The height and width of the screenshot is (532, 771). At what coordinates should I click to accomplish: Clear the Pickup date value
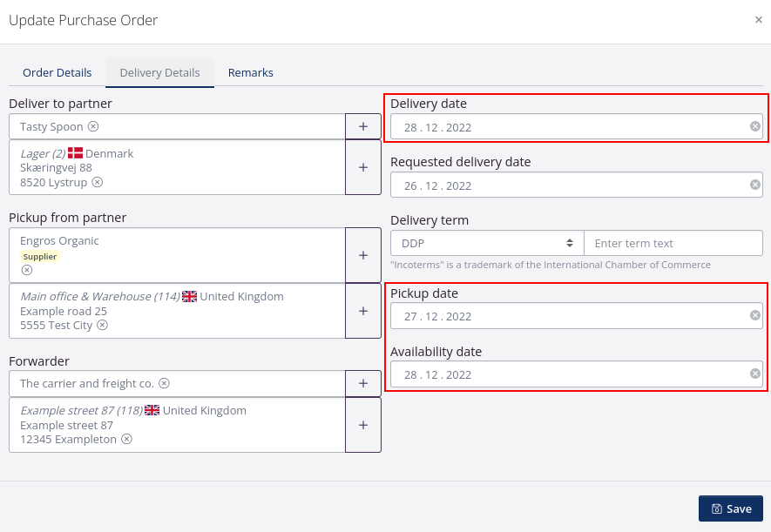(755, 316)
